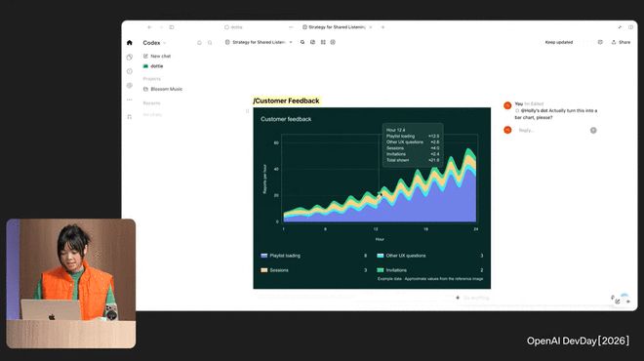Toggle the right panel icon at top right
The width and height of the screenshot is (644, 361).
[630, 27]
